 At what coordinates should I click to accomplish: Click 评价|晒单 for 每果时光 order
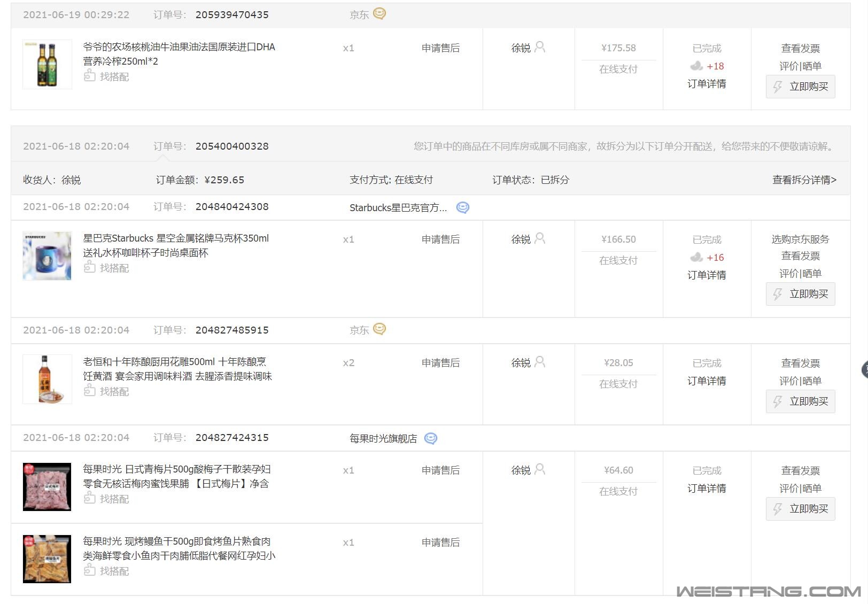pos(800,489)
